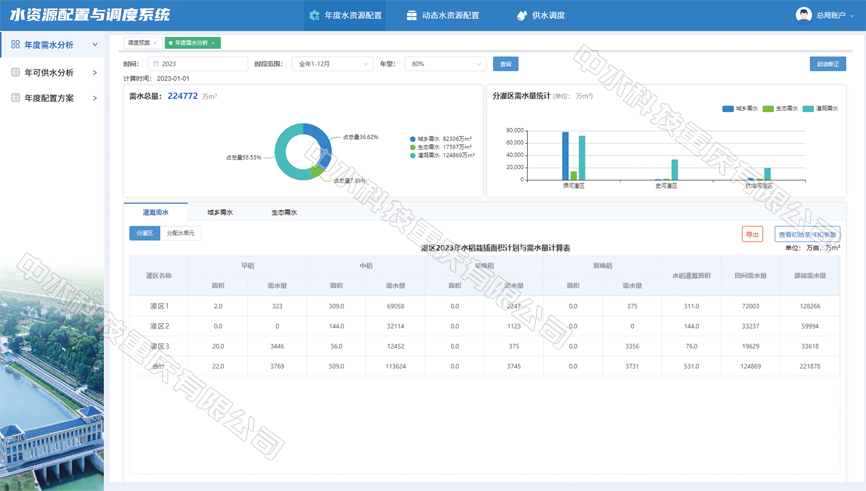Viewport: 866px width, 491px height.
Task: Open the 年型 dropdown showing 80%
Action: [445, 64]
